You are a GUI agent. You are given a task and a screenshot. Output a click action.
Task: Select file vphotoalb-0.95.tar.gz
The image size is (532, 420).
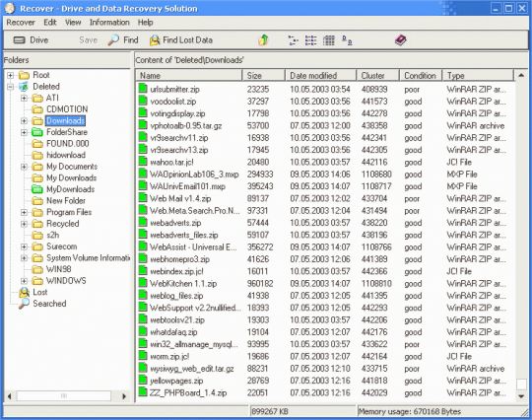tap(186, 125)
